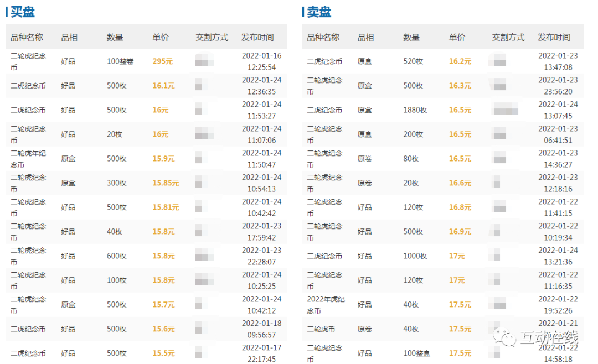
Task: Click timestamp 2022-01-22 19:52:26
Action: (558, 305)
